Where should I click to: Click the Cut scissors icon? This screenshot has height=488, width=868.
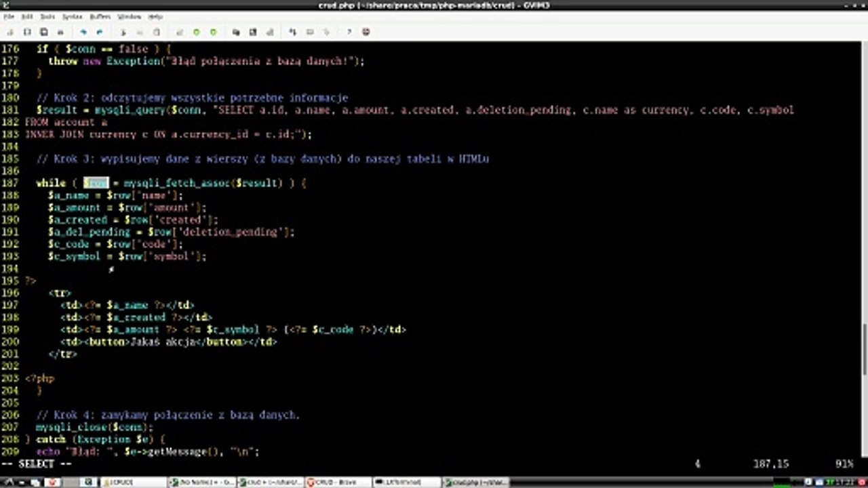(x=123, y=32)
